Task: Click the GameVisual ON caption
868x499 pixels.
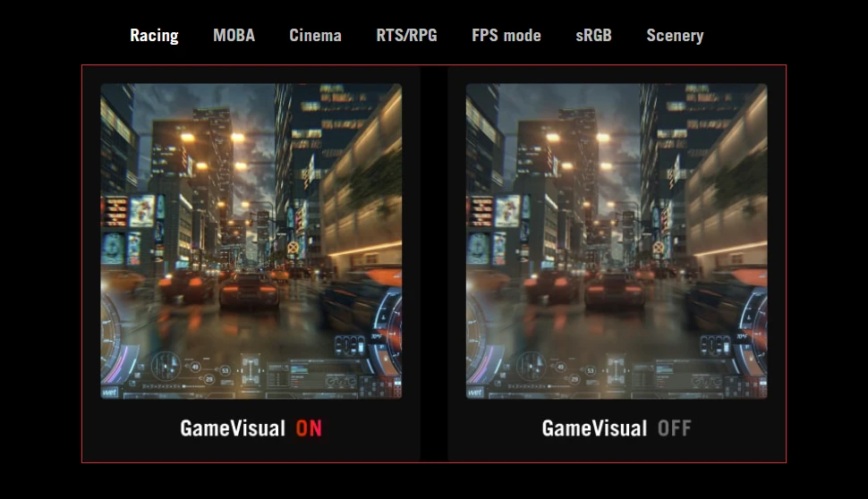Action: [x=251, y=428]
